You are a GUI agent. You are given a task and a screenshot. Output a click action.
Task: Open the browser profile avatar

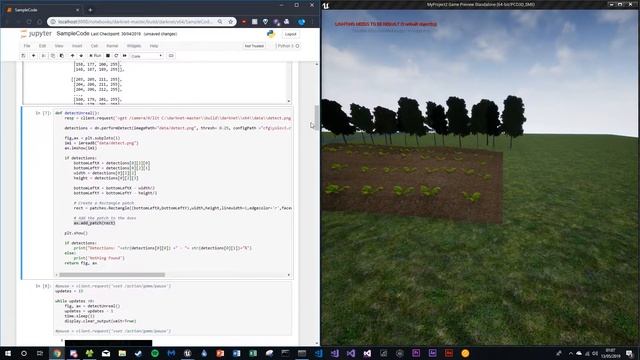point(302,22)
